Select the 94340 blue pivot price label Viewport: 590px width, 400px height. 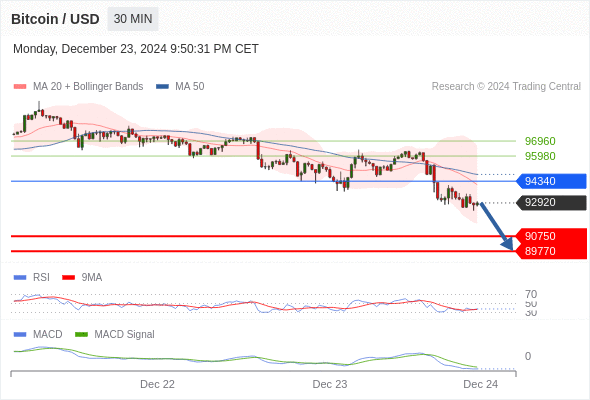coord(551,181)
